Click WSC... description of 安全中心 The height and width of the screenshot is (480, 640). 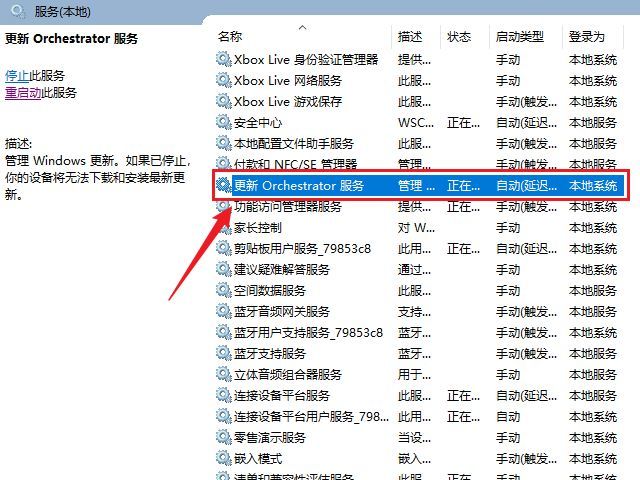(x=416, y=122)
